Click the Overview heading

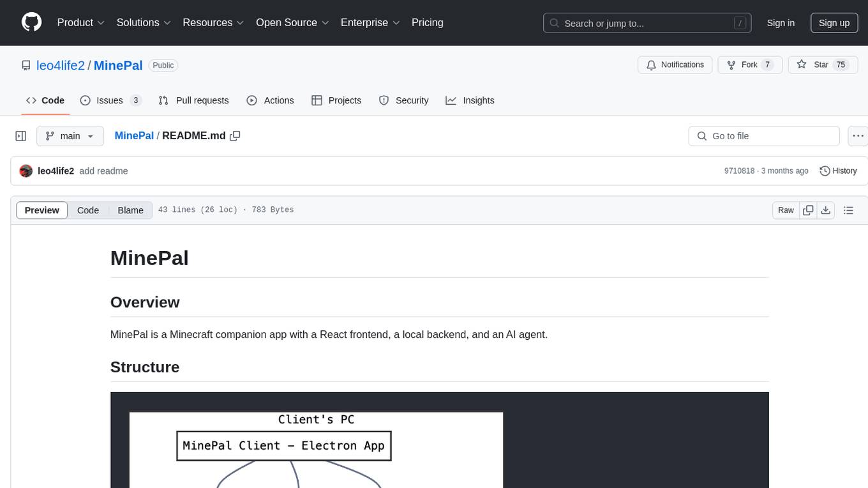click(x=145, y=302)
